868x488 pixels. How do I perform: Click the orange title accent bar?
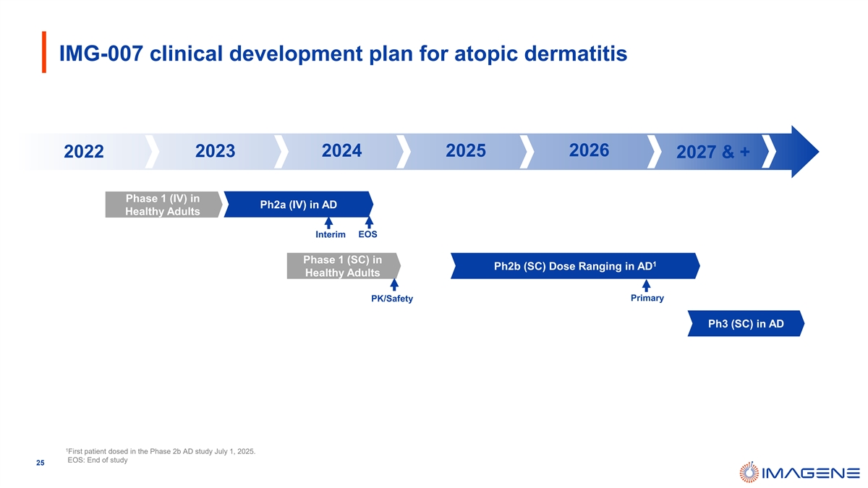click(x=45, y=52)
